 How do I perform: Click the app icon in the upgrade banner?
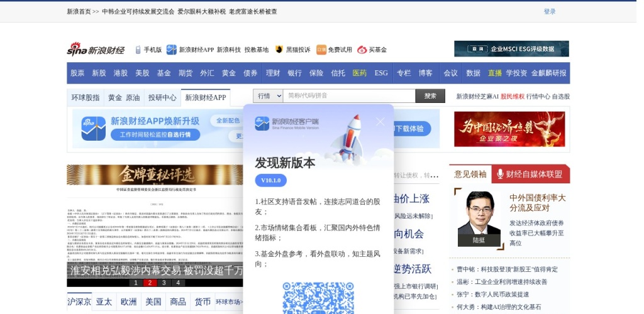click(93, 128)
